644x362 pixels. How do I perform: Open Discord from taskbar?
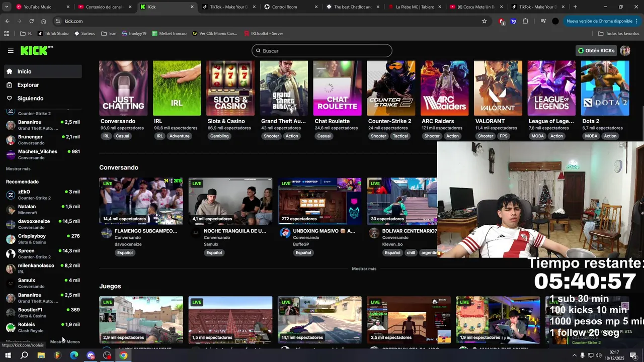(x=91, y=355)
